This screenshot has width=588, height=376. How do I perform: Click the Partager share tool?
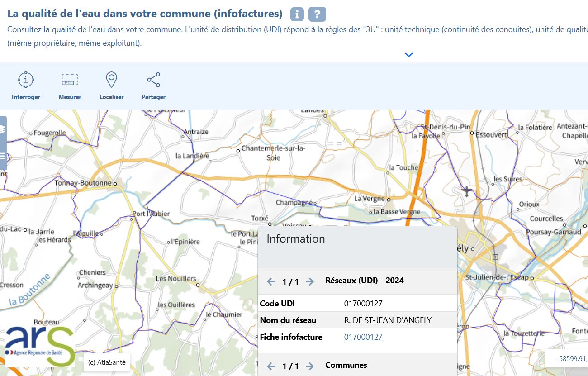tap(153, 86)
